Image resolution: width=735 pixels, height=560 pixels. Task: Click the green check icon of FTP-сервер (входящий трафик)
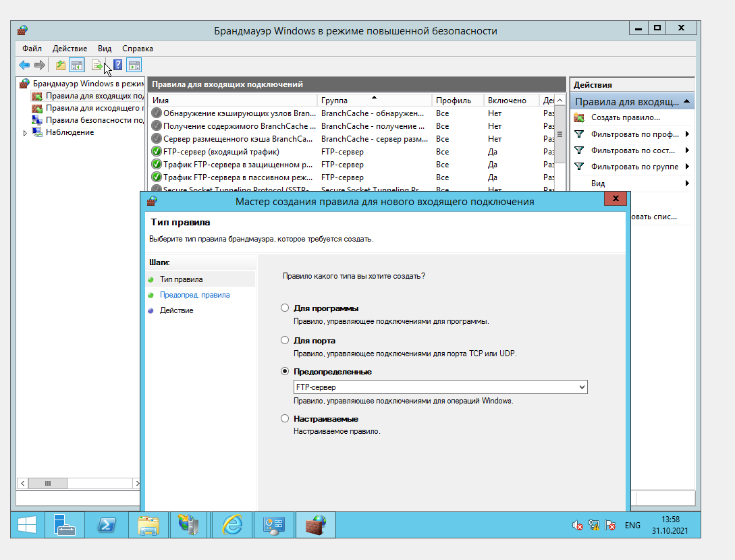157,151
